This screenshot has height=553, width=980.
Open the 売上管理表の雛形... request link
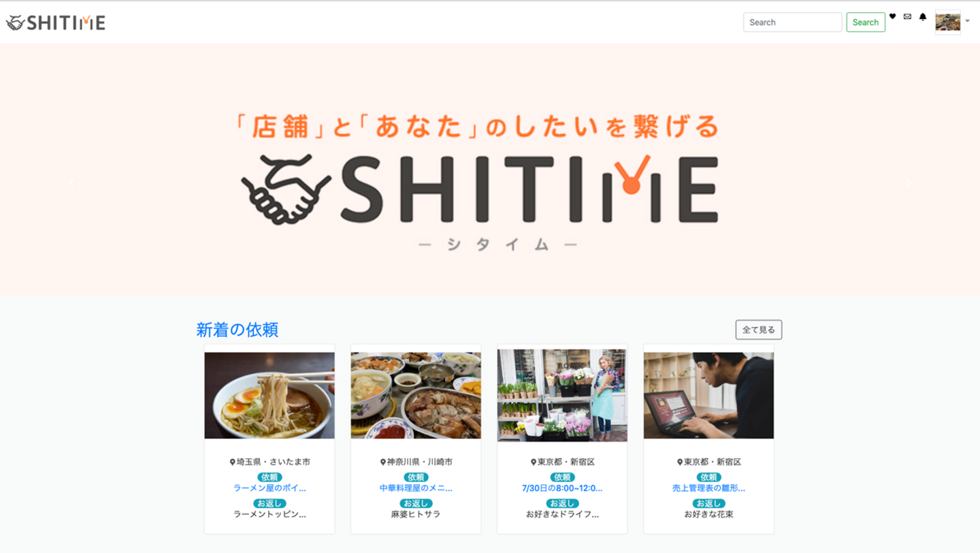pos(708,488)
